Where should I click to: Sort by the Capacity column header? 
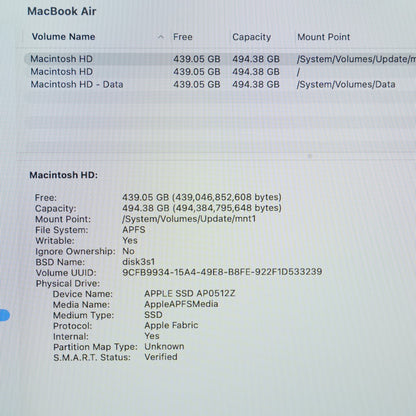point(252,37)
